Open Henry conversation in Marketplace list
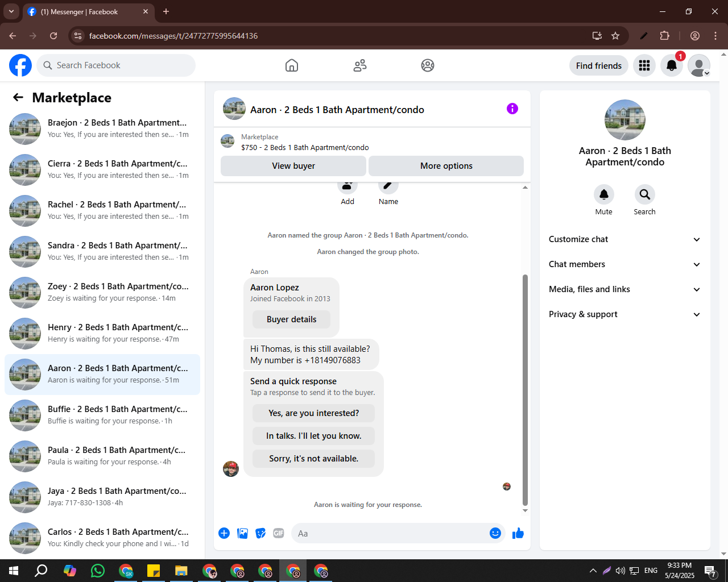 coord(102,333)
